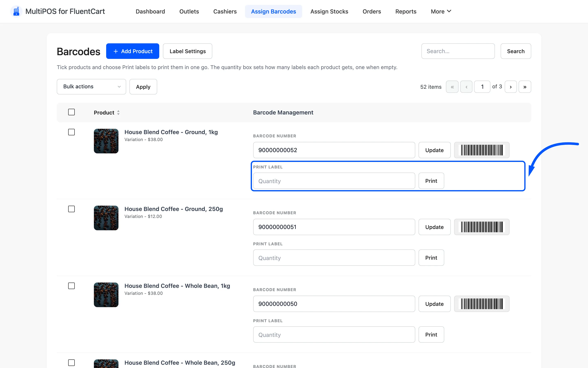
Task: Apply the selected bulk action
Action: [143, 87]
